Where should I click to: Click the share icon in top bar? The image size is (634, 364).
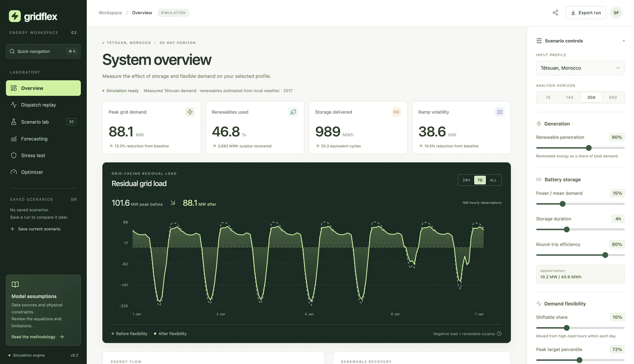click(x=555, y=13)
